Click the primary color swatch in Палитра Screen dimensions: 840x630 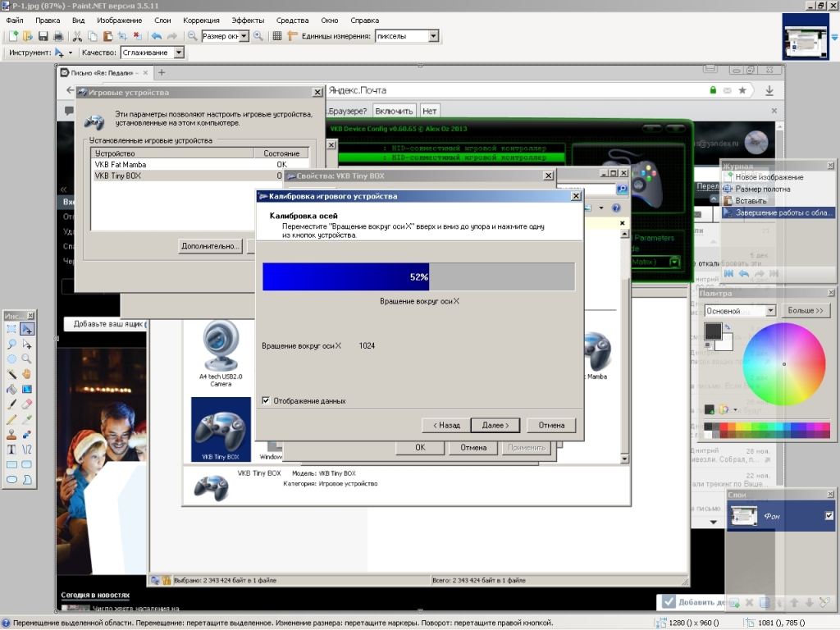[713, 331]
